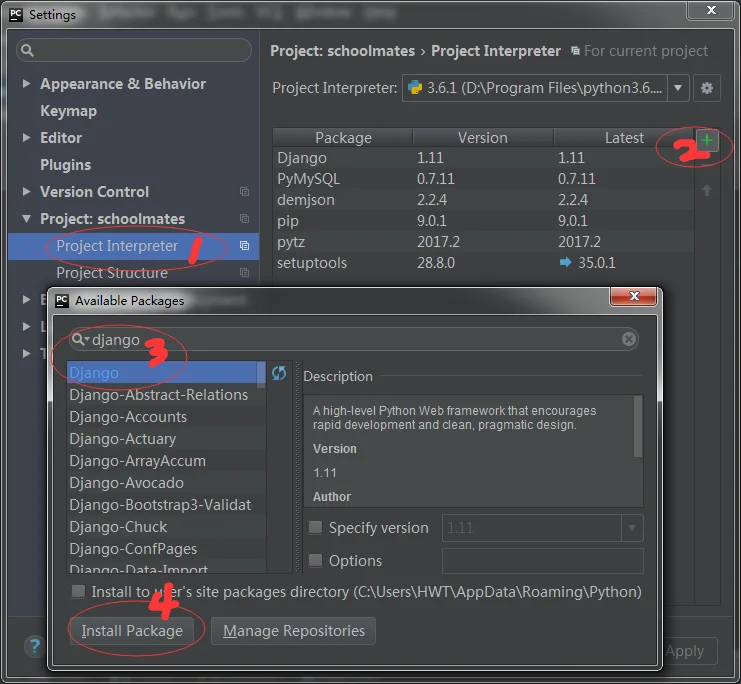Image resolution: width=741 pixels, height=684 pixels.
Task: Open the Project Interpreter dropdown arrow
Action: [x=678, y=88]
